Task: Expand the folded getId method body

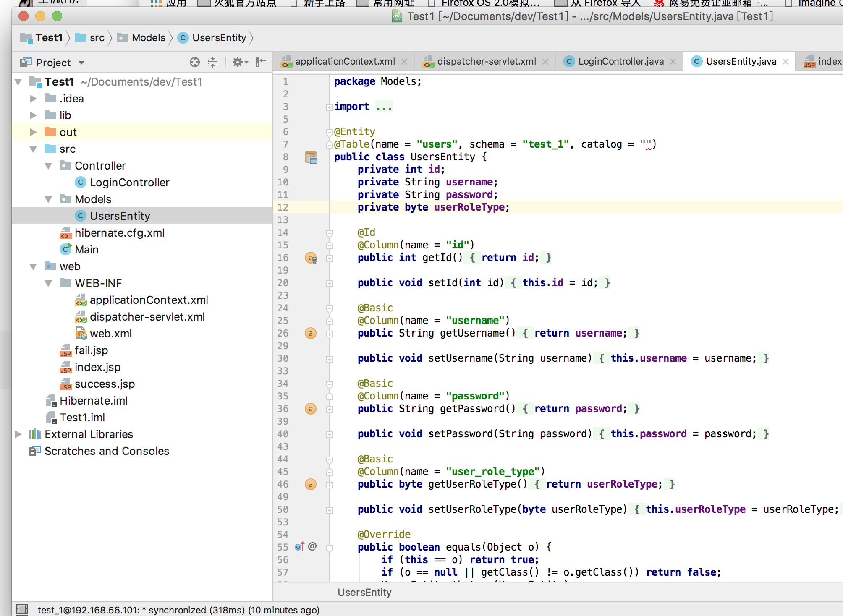Action: [x=330, y=258]
